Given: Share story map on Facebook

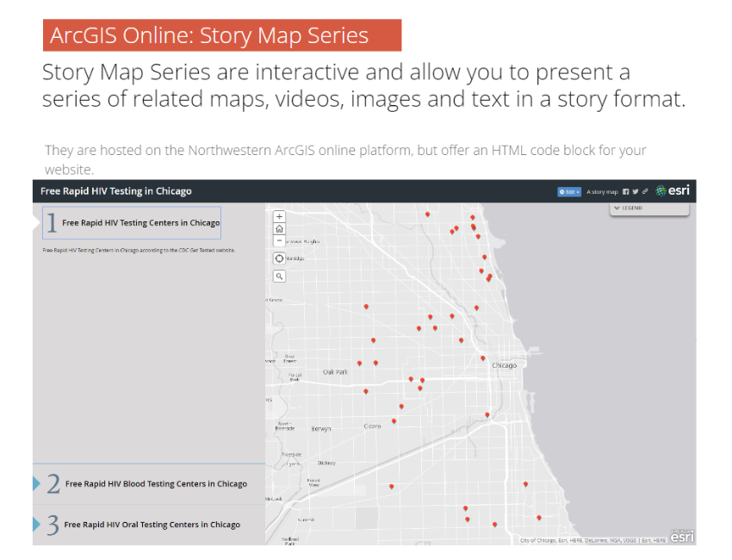Looking at the screenshot, I should click(x=625, y=191).
